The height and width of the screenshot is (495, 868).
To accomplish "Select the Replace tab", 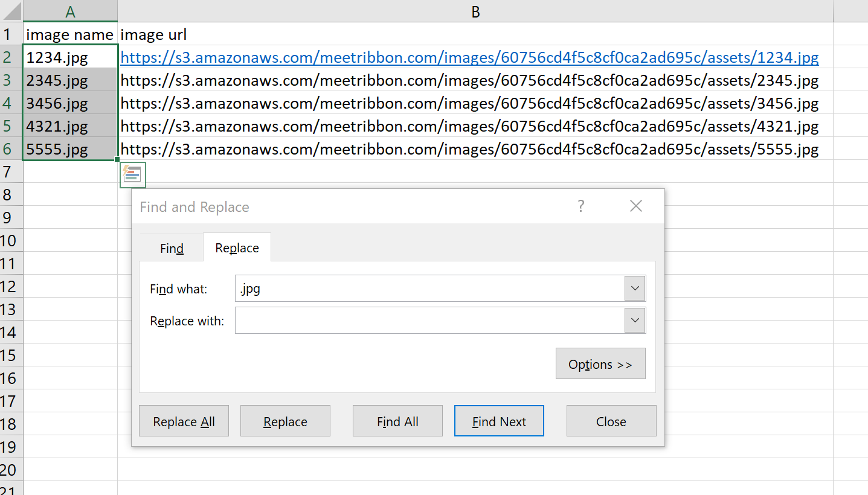I will pyautogui.click(x=237, y=248).
